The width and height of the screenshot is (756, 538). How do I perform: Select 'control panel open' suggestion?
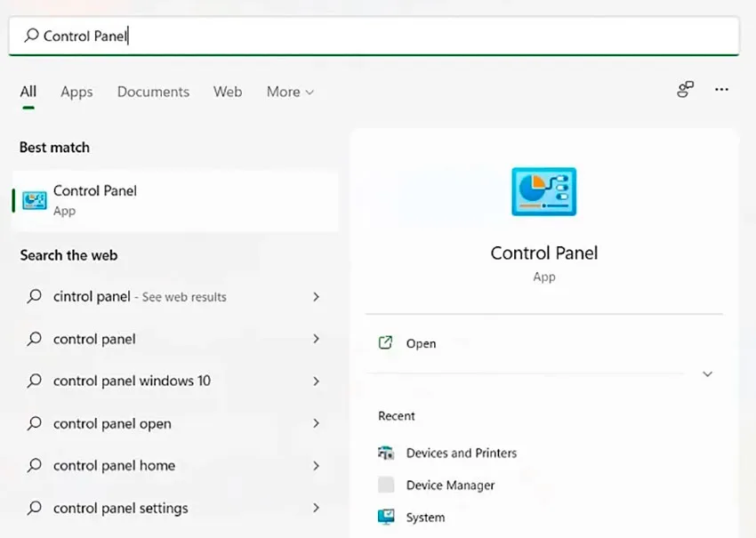click(x=175, y=423)
